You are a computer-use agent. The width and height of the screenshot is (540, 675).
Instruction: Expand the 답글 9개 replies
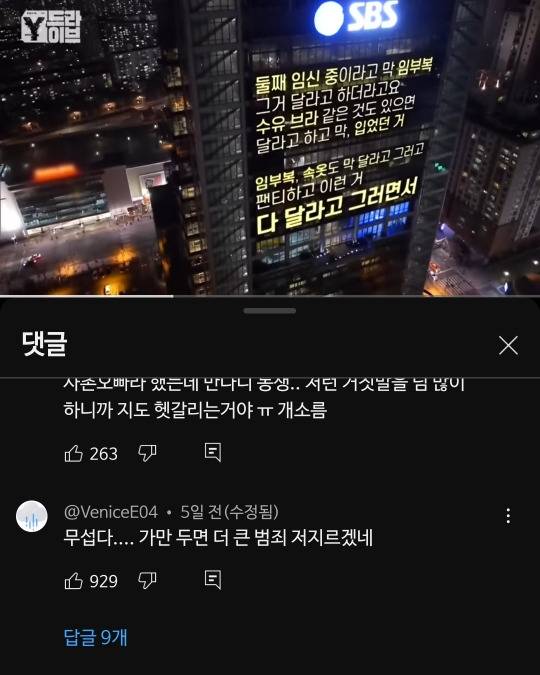95,638
